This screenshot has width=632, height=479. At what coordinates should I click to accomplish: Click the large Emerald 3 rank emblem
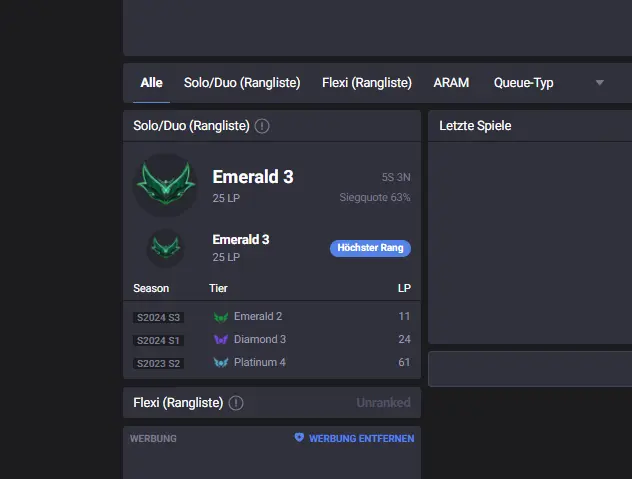tap(165, 185)
